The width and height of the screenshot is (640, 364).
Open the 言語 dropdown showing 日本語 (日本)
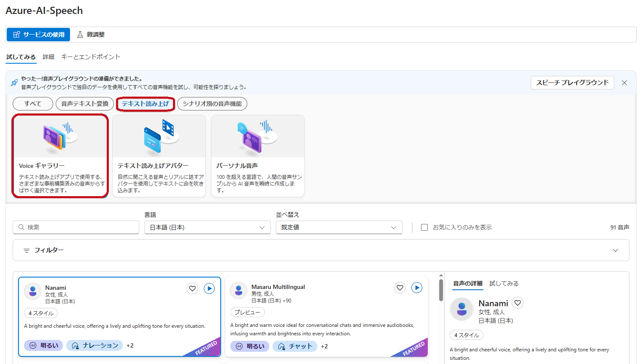(x=207, y=227)
